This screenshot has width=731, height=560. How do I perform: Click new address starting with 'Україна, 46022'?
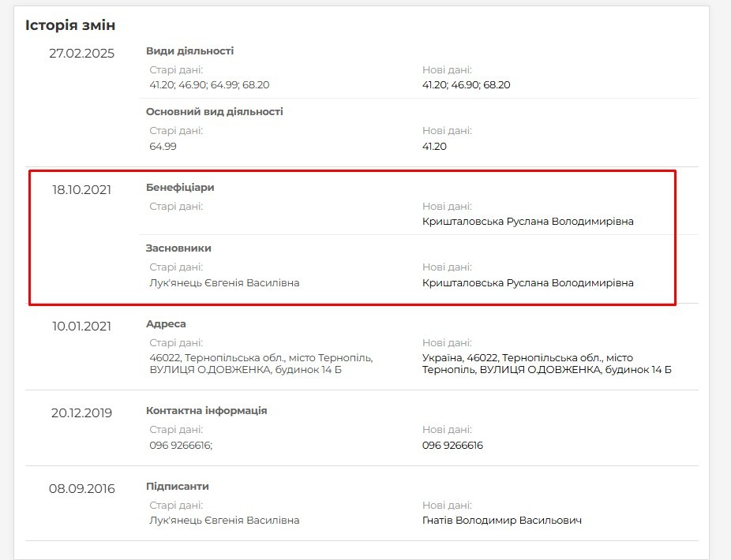[x=547, y=364]
